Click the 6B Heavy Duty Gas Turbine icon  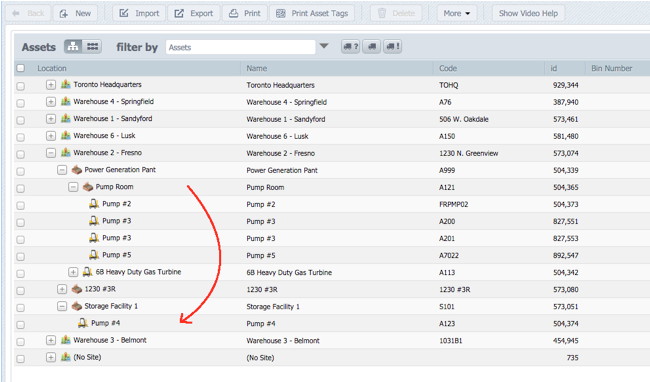pyautogui.click(x=87, y=272)
